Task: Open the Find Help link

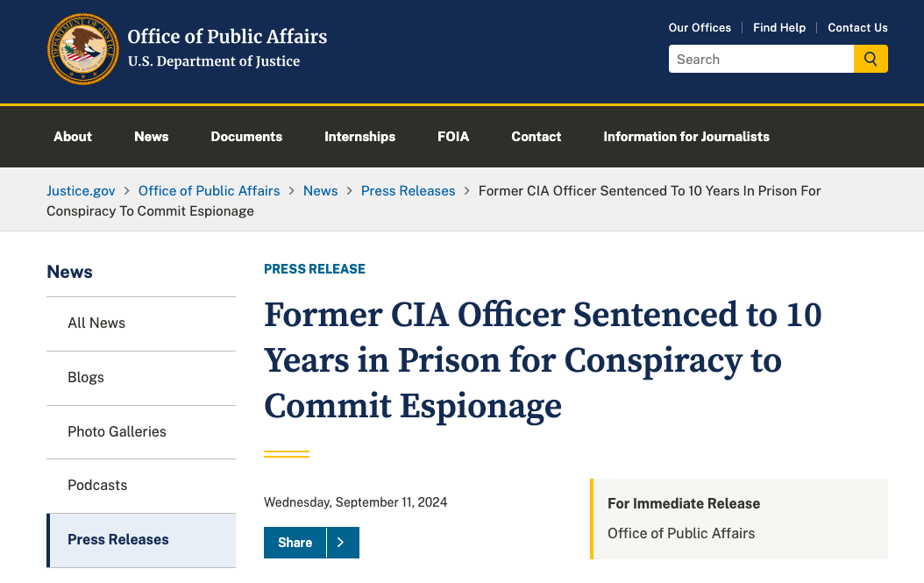Action: (x=779, y=27)
